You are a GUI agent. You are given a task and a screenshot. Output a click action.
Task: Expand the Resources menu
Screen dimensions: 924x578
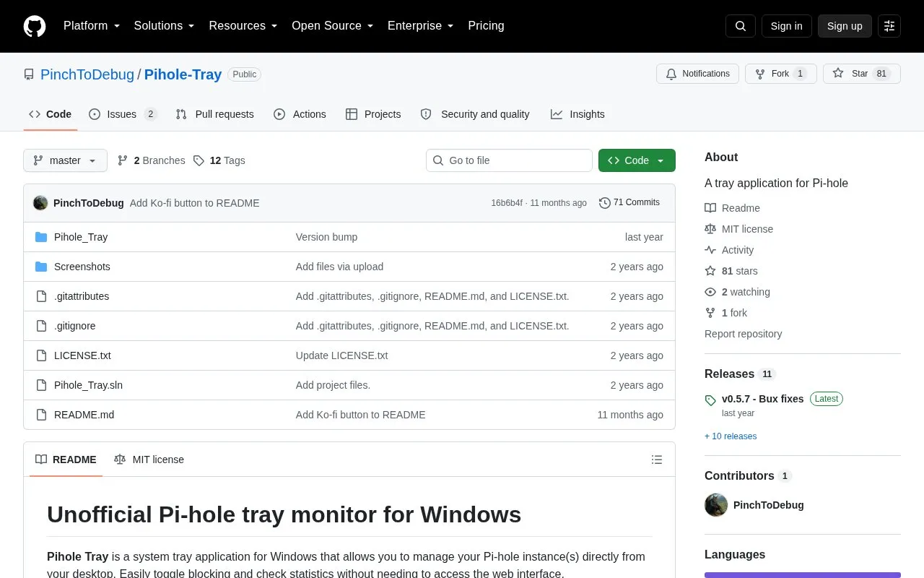(243, 26)
